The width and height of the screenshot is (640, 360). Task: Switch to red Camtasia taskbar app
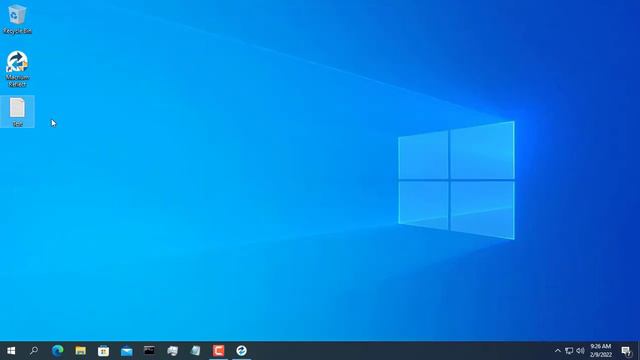click(x=218, y=351)
